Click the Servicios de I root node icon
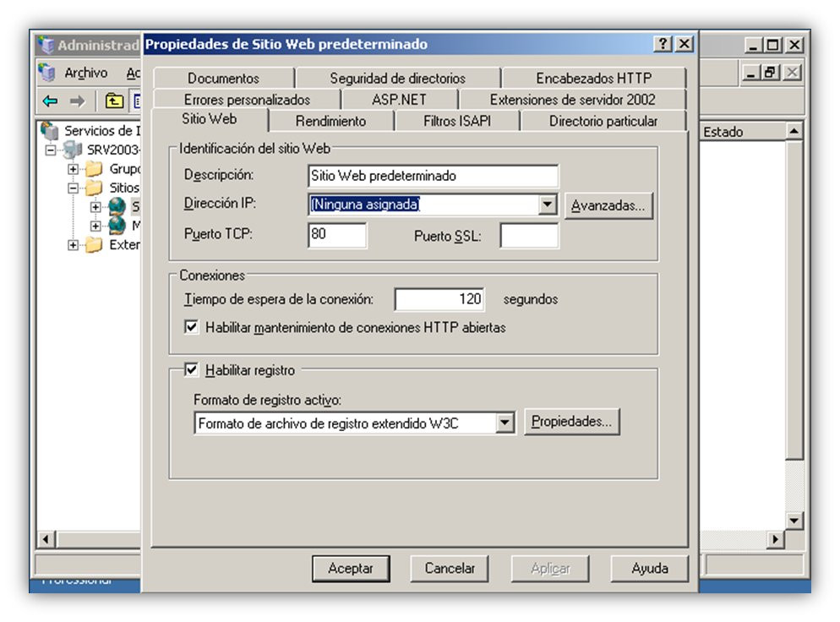This screenshot has height=622, width=840. 50,130
